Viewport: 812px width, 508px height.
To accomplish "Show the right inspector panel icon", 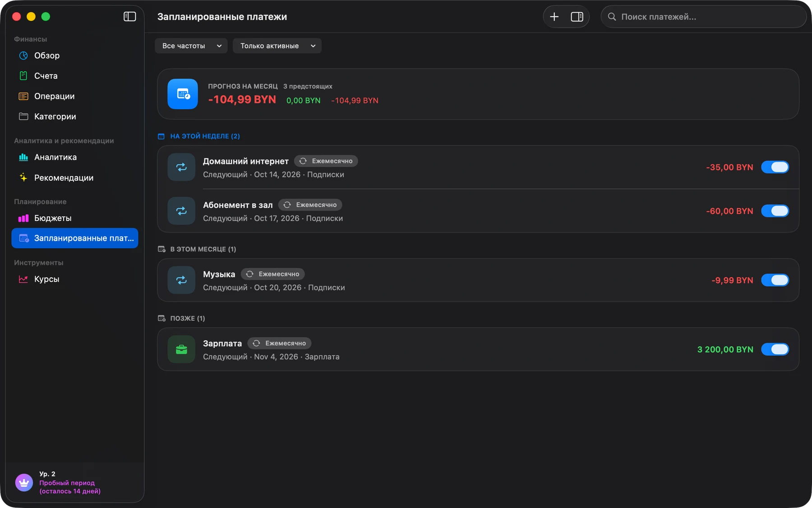I will (577, 17).
